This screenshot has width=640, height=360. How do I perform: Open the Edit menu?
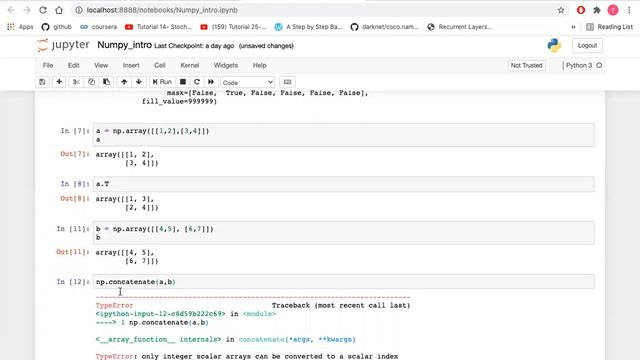pyautogui.click(x=73, y=65)
